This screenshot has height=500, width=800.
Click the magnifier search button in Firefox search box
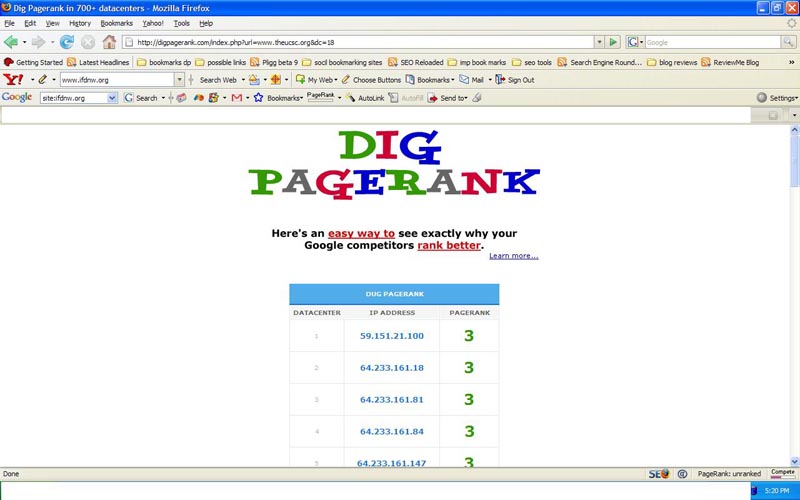(788, 42)
